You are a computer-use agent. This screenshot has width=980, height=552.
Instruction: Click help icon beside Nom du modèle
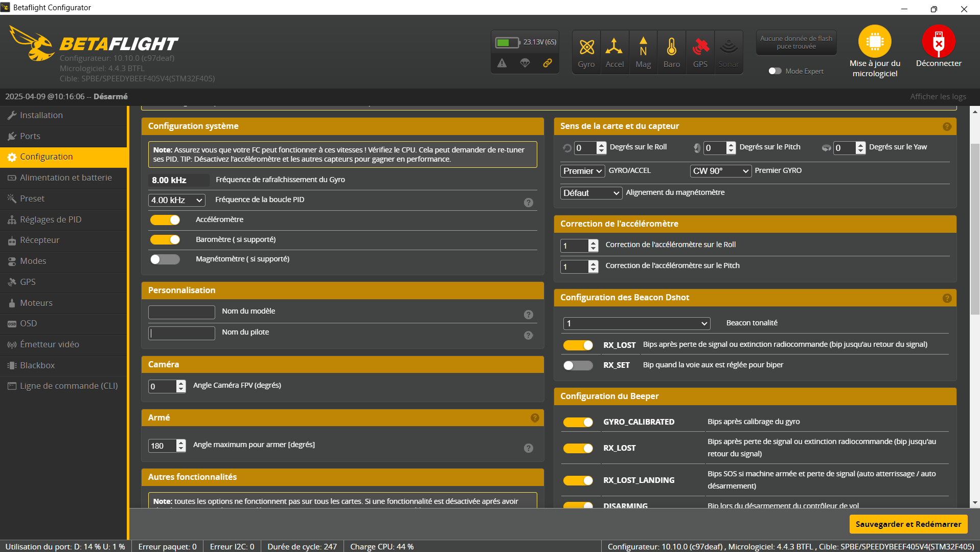point(529,315)
